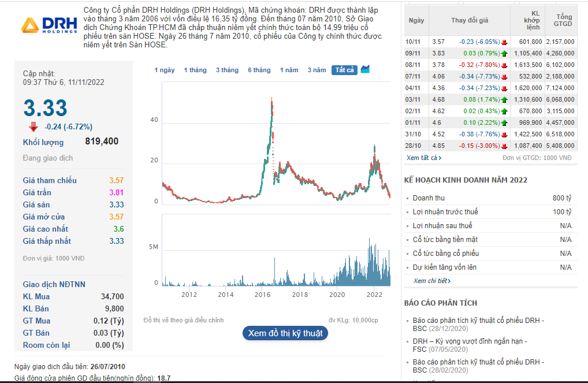Viewport: 588px width, 383px height.
Task: Click the Dự kiến tăng vốn lên row
Action: (491, 267)
